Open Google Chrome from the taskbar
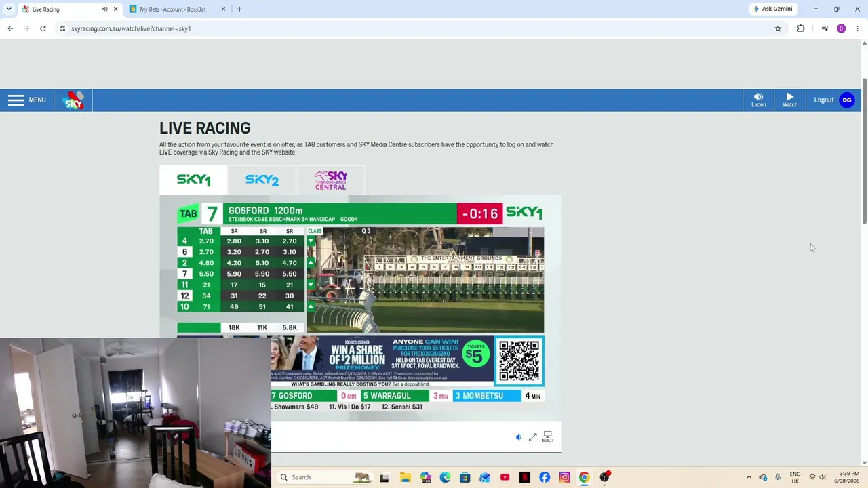The height and width of the screenshot is (488, 868). [584, 477]
